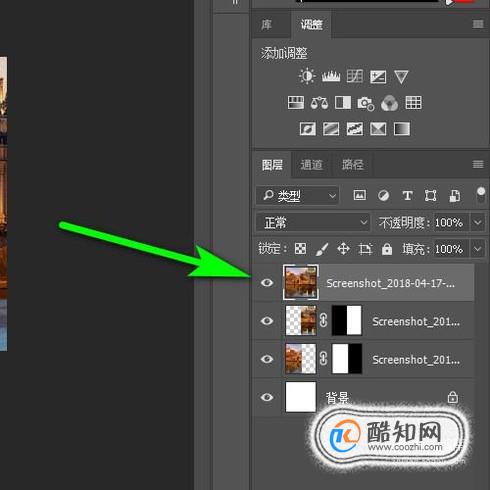Add a Curves adjustment
The height and width of the screenshot is (490, 490).
[x=355, y=76]
